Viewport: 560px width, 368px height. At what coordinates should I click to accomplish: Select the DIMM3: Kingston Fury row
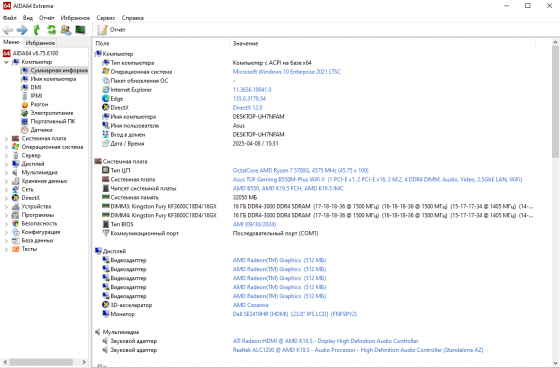point(318,207)
